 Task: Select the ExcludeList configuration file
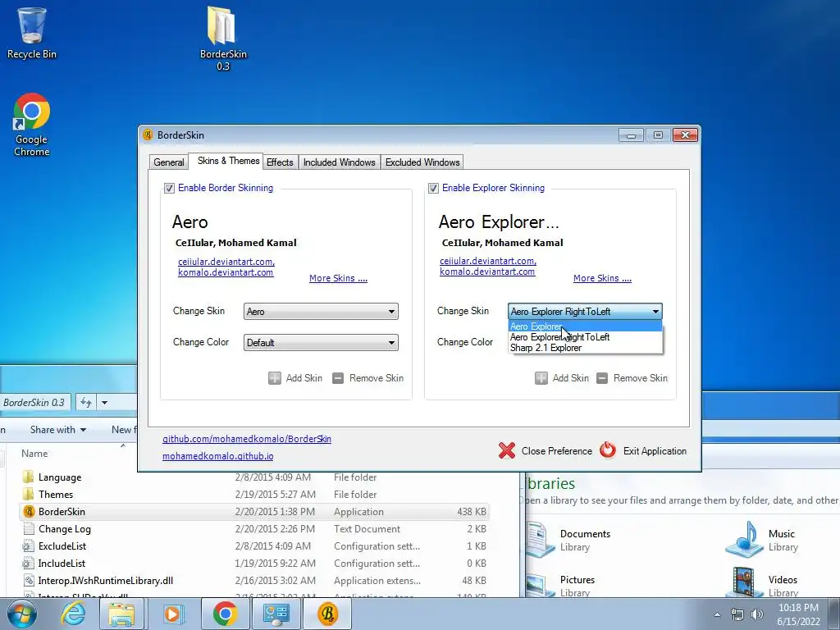tap(254, 546)
